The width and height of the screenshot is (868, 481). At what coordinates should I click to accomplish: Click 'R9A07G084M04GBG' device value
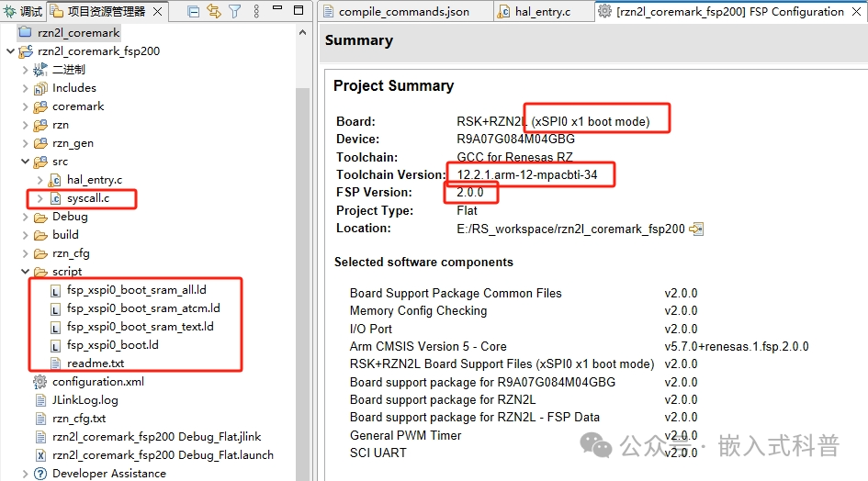tap(515, 139)
